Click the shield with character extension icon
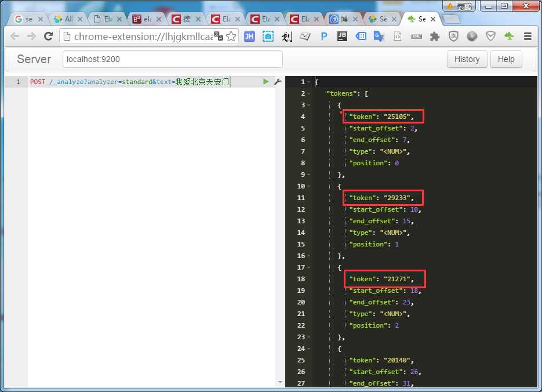Image resolution: width=542 pixels, height=392 pixels. pyautogui.click(x=453, y=37)
